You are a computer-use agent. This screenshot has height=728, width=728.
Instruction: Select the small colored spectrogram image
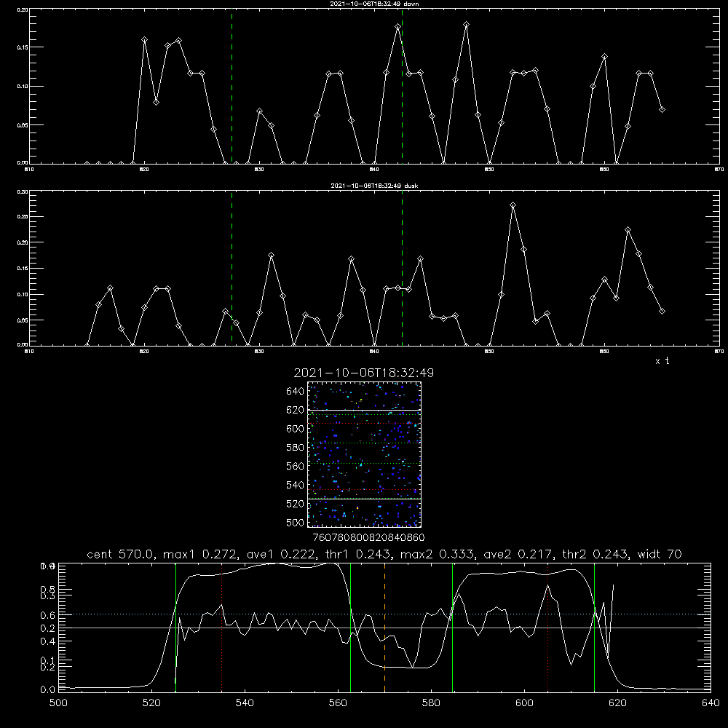coord(364,454)
